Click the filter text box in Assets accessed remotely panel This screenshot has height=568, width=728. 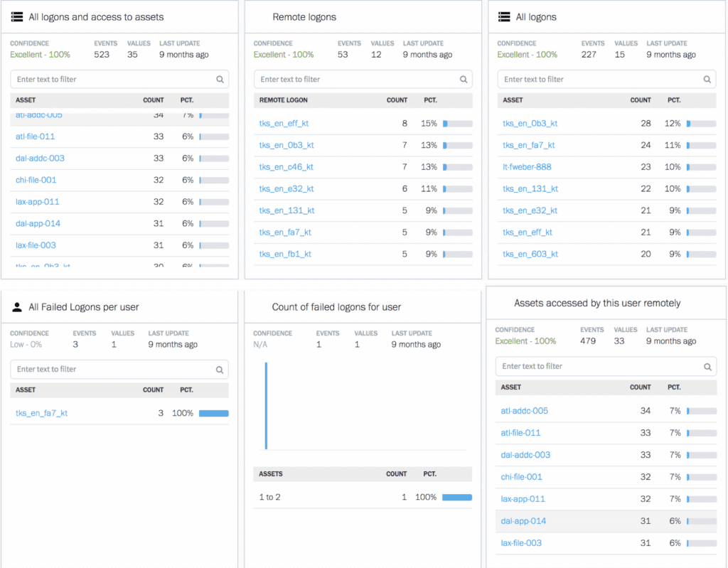click(604, 366)
